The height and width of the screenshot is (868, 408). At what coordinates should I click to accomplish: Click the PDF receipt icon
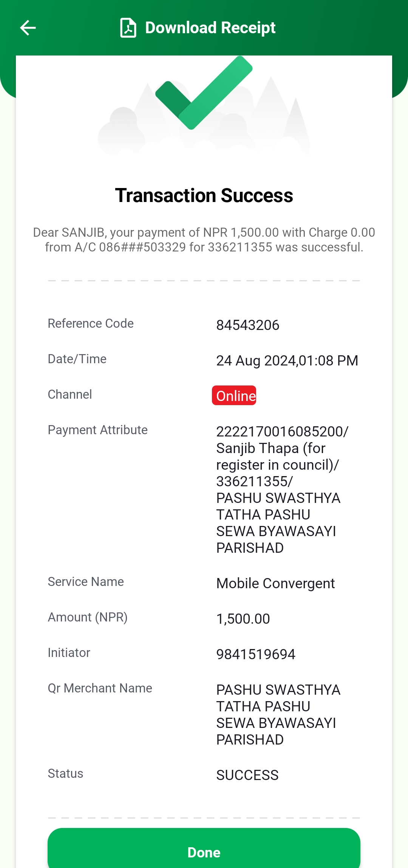pos(128,28)
